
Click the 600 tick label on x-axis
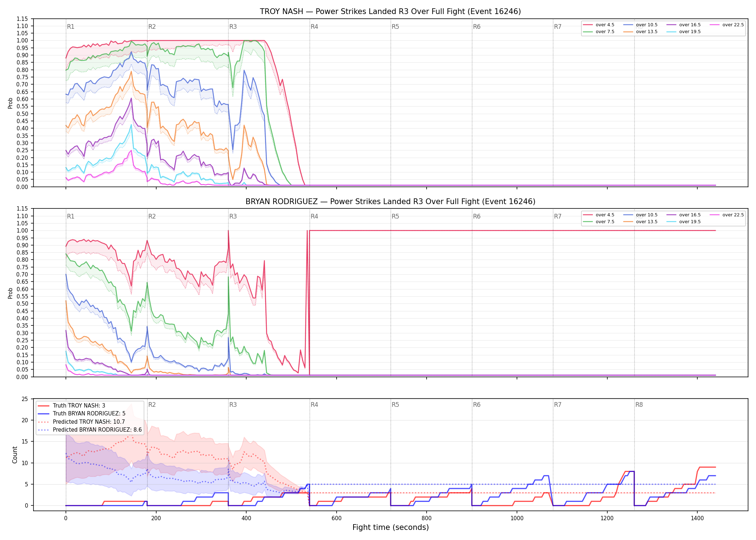(337, 518)
